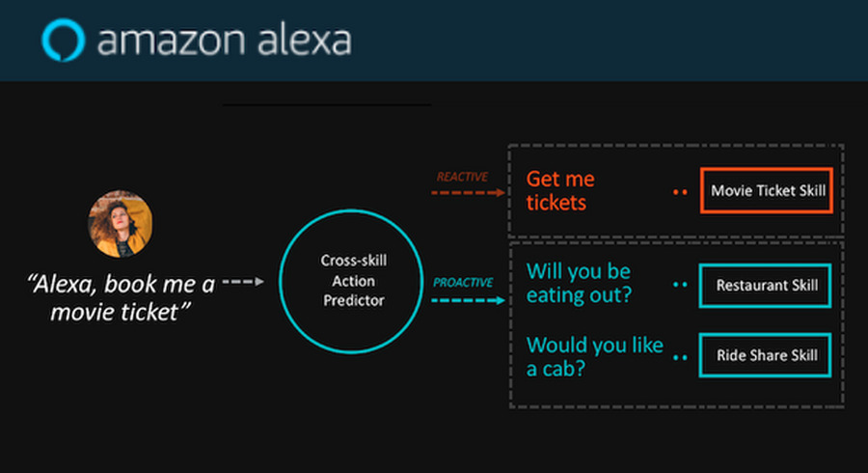Click teal dots before Restaurant Skill
The width and height of the screenshot is (868, 473).
coord(680,285)
